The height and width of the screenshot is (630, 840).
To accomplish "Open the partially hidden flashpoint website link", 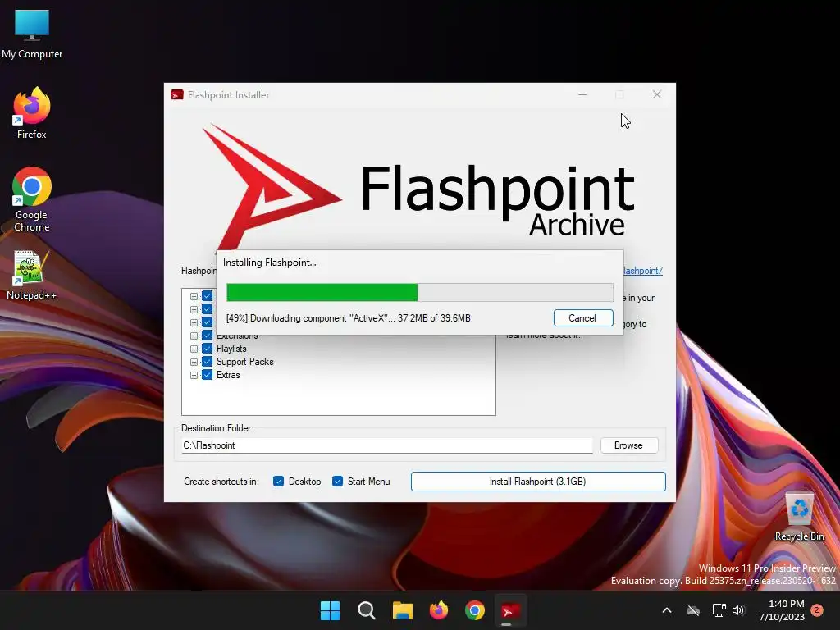I will click(643, 271).
